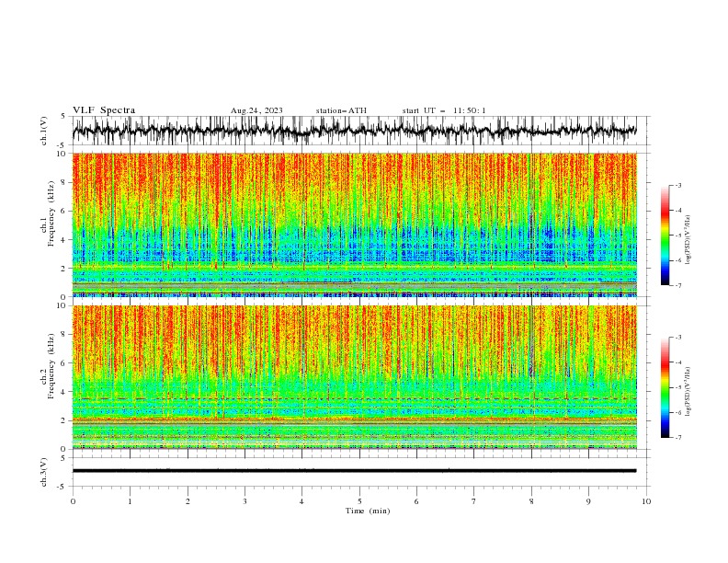Select the ch.2 "Frequency (kHz)" axis label
This screenshot has height=563, width=728.
[x=51, y=365]
